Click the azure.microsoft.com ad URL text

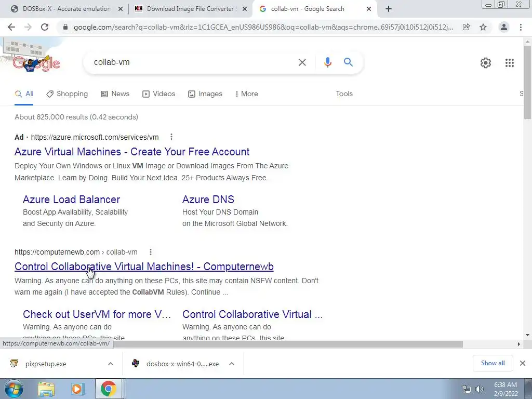coord(95,137)
